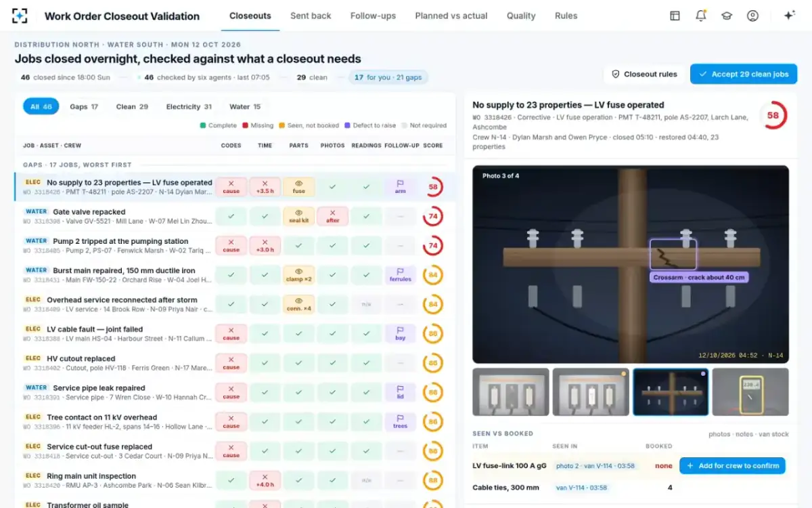The width and height of the screenshot is (812, 508).
Task: Open fourth thumbnail showing multimeter
Action: click(750, 391)
